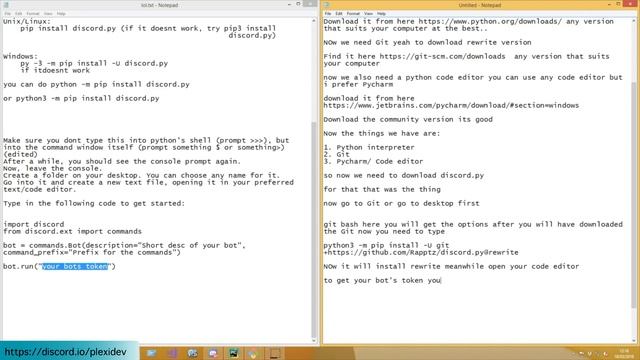Click the vertical scrollbar thumb in lol.txt Notepad
This screenshot has width=640, height=360.
(x=314, y=229)
